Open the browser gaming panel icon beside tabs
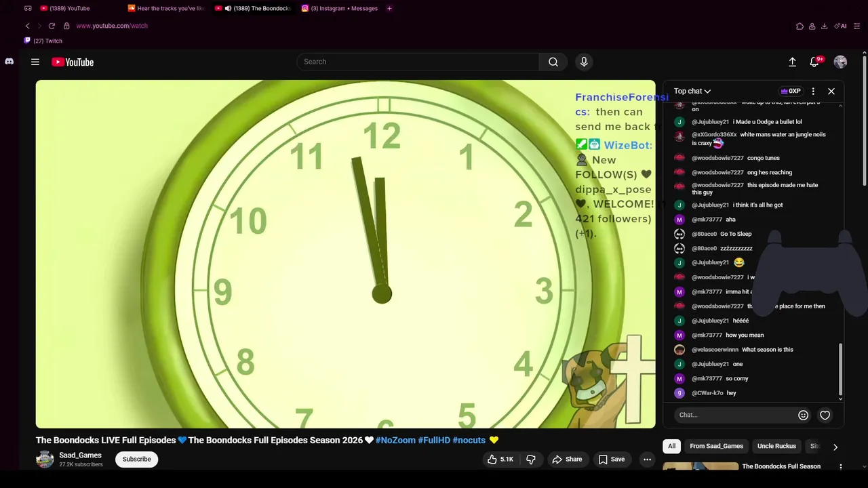Screen dimensions: 868x488 28,8
